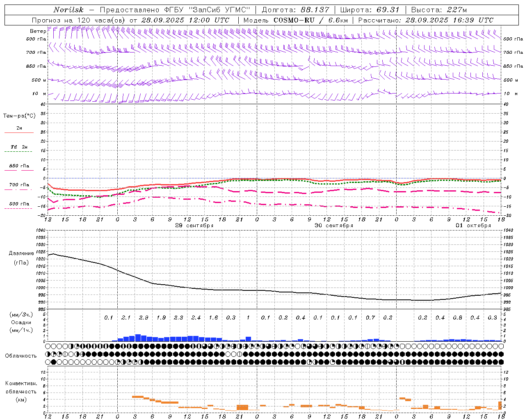This screenshot has width=525, height=420.
Task: Select the model text "COSMO-RU / 6.6км"
Action: [310, 20]
